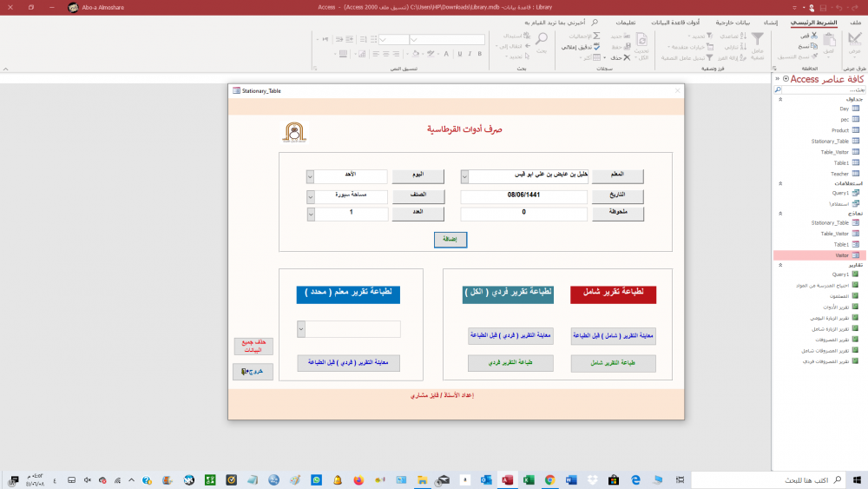Collapse the Tables (جداول) group

coord(780,100)
